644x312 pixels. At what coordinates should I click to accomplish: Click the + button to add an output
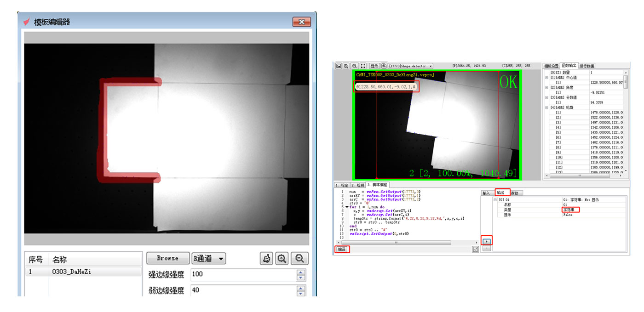(487, 241)
